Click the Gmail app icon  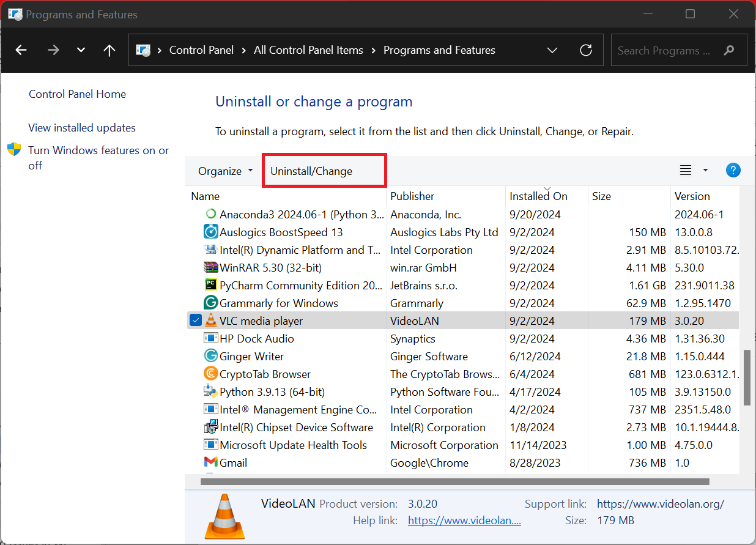pyautogui.click(x=210, y=462)
